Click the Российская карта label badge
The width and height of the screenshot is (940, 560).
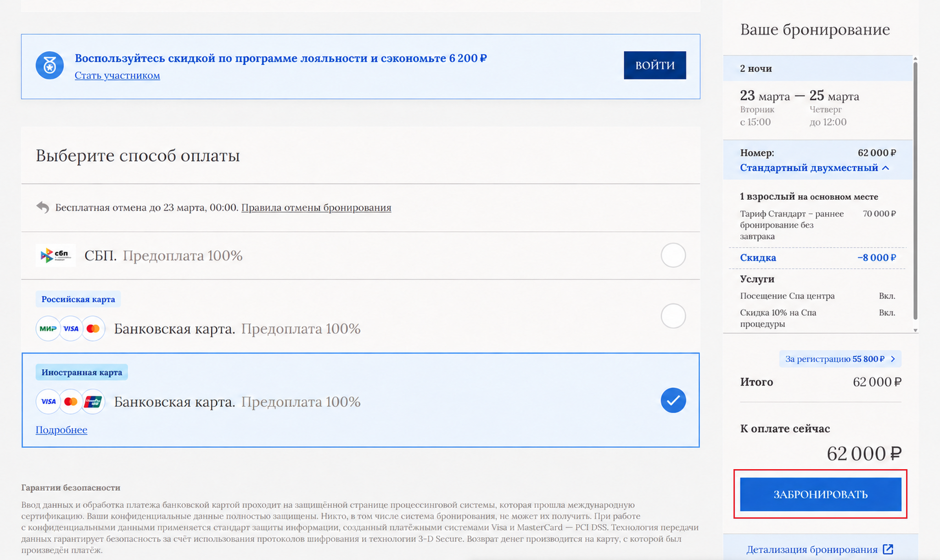coord(78,299)
